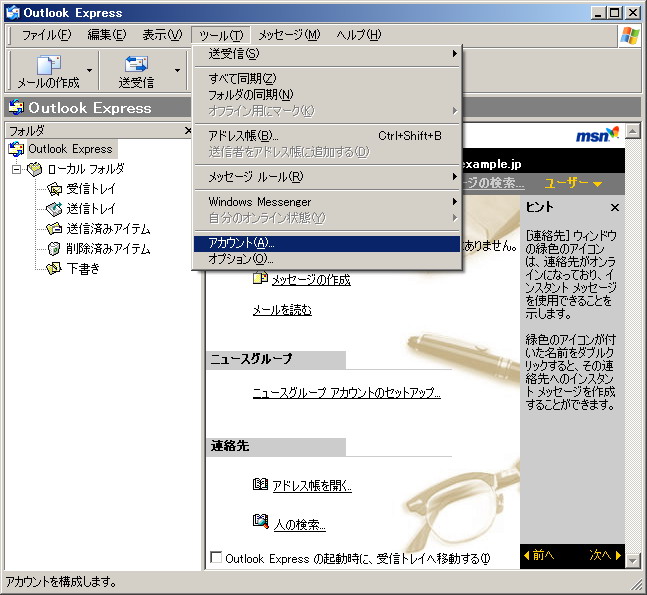
Task: Click 次へ in the hint panel
Action: tap(605, 555)
